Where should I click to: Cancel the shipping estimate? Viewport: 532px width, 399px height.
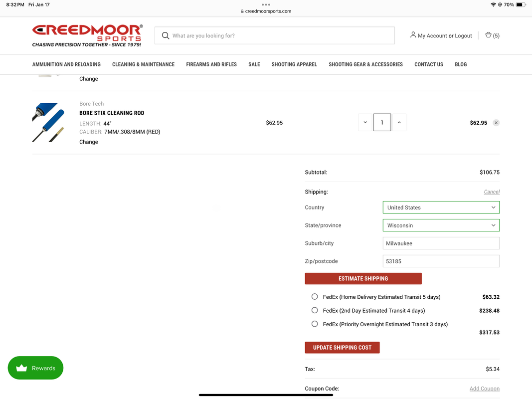[x=492, y=192]
